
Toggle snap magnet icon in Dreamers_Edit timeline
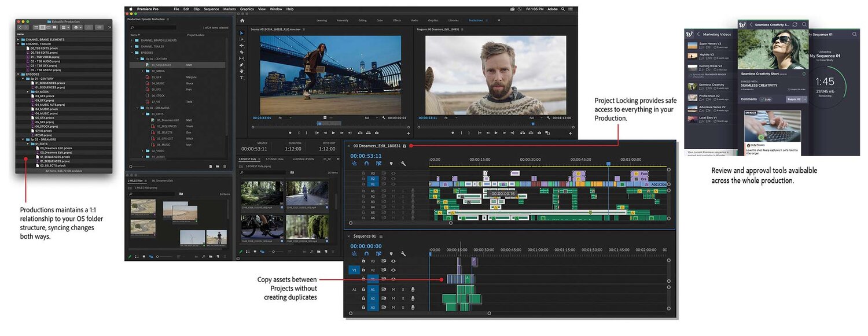(x=366, y=164)
